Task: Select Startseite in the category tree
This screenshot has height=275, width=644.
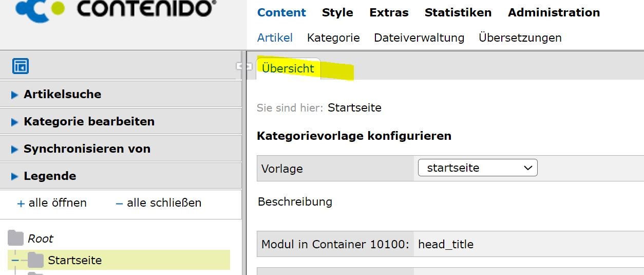Action: (x=75, y=261)
